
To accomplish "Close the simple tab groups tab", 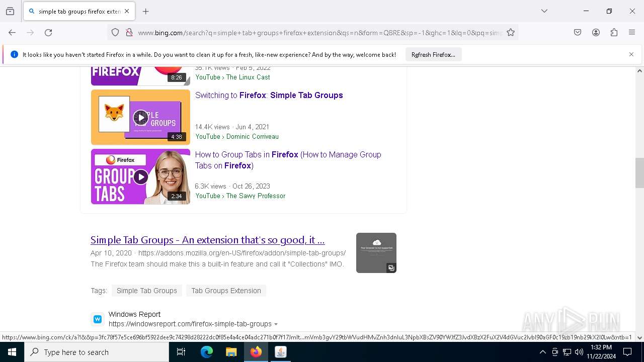I will click(x=127, y=11).
